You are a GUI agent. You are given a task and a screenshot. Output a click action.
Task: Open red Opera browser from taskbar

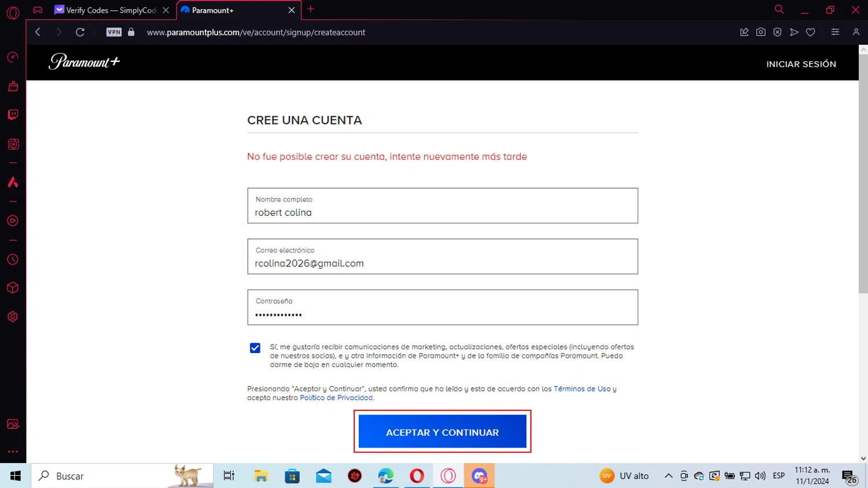pyautogui.click(x=417, y=476)
